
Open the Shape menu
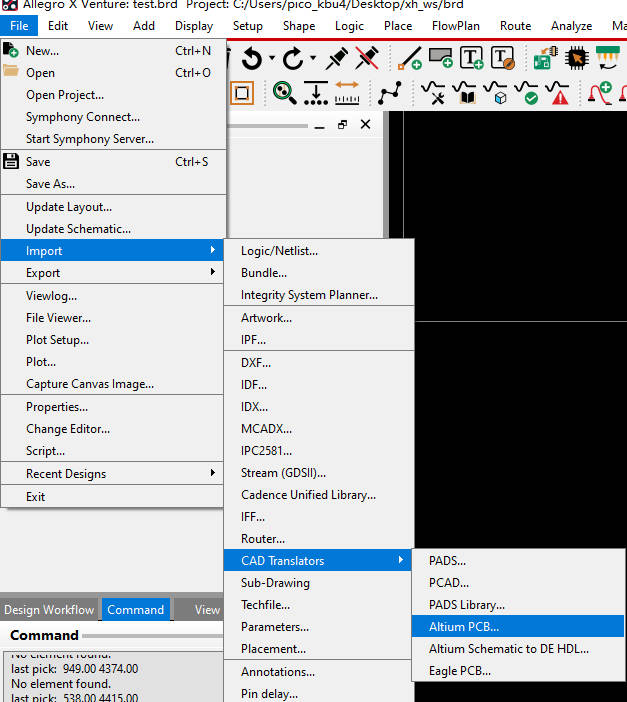(x=299, y=26)
